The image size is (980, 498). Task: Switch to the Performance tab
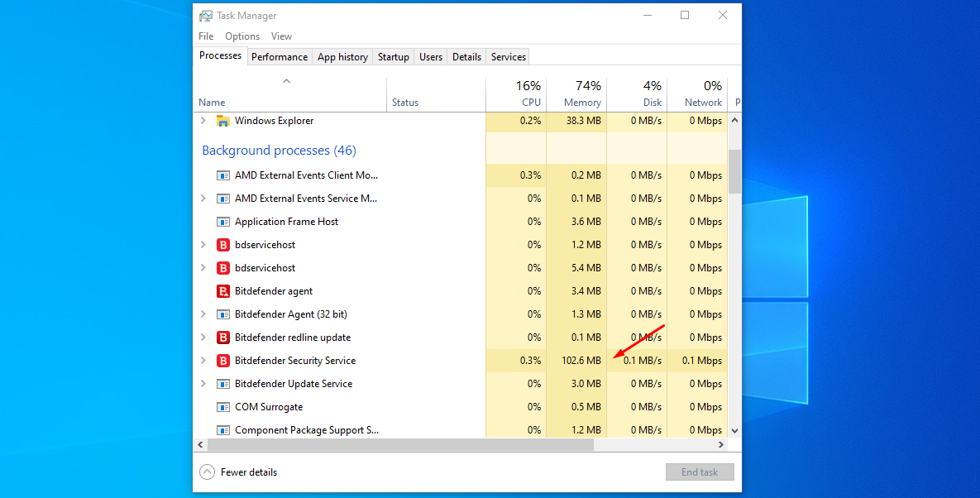(x=280, y=57)
